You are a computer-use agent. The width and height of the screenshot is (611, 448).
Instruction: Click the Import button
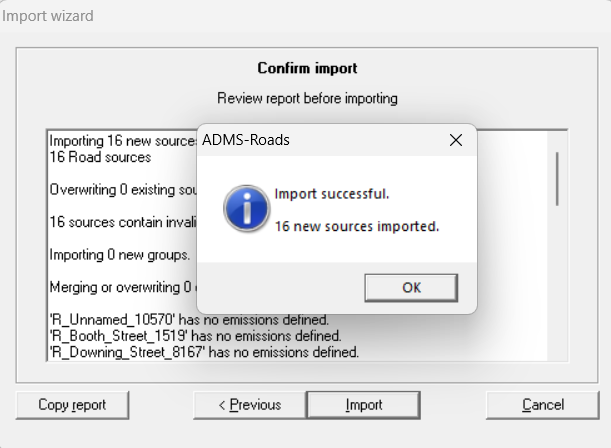pyautogui.click(x=363, y=405)
